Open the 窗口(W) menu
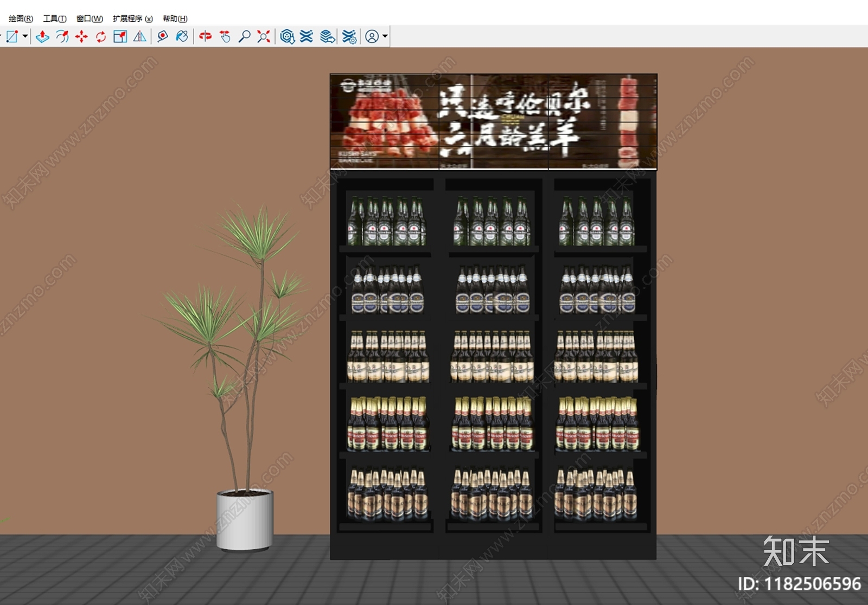 [90, 18]
